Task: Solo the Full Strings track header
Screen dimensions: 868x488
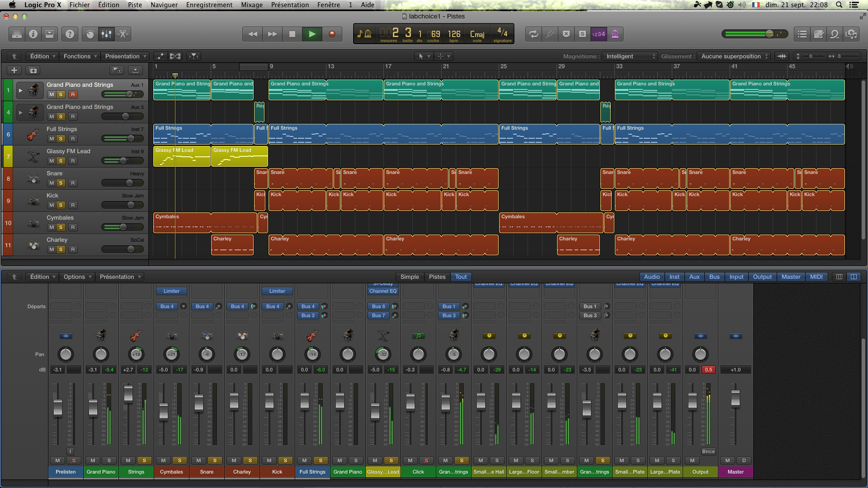Action: point(61,139)
